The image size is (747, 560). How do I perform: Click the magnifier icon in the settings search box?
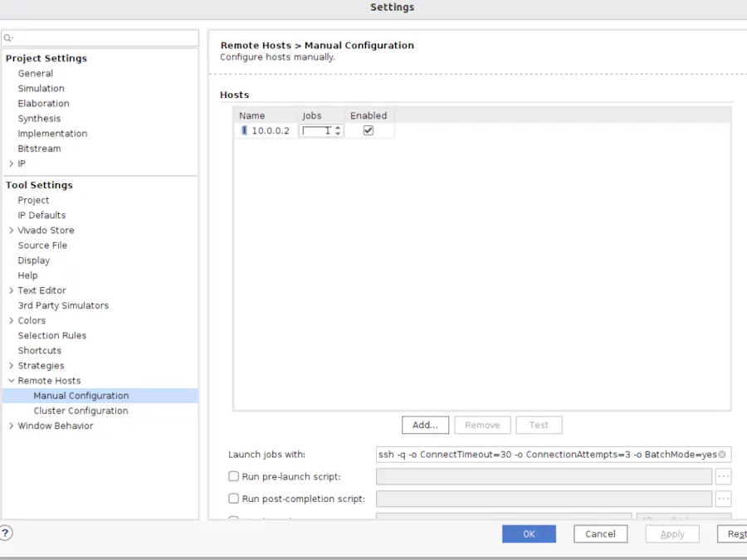(x=7, y=37)
